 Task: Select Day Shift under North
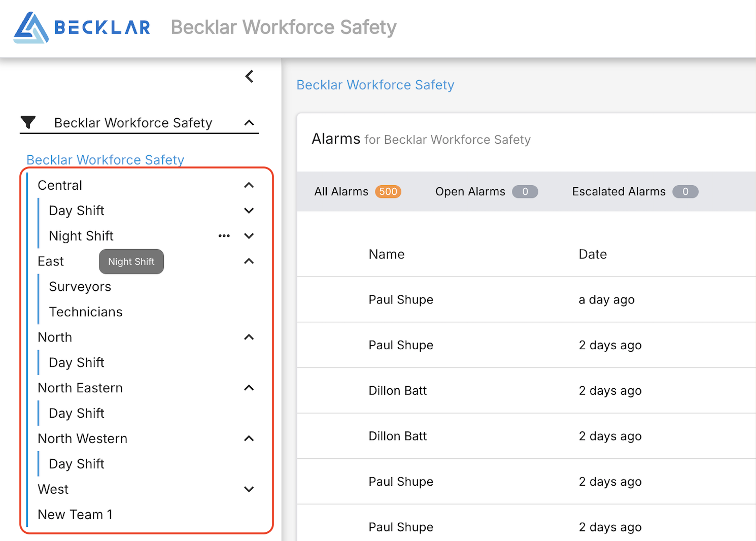[77, 363]
